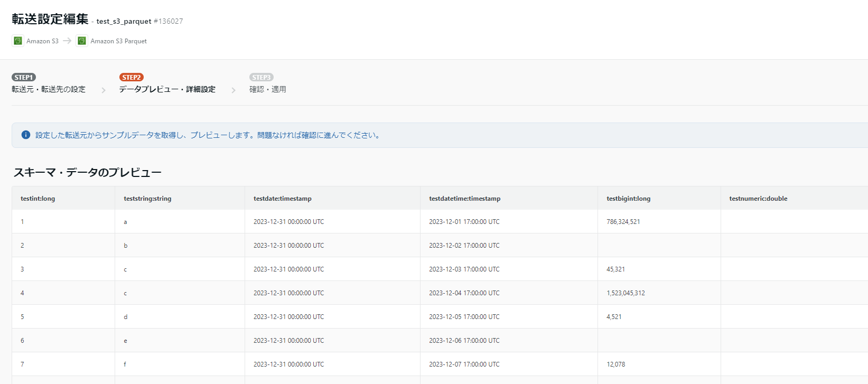Click the STEP2 badge

tap(132, 77)
